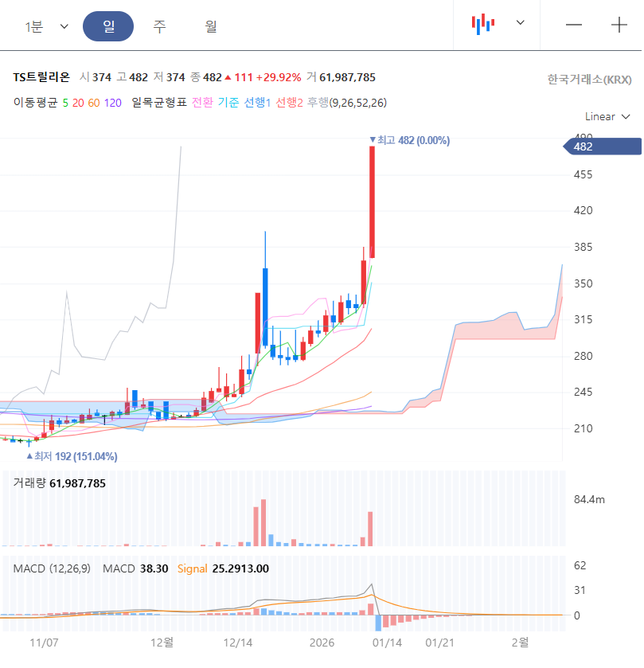Open the Linear scale dropdown
Image resolution: width=644 pixels, height=668 pixels.
(x=607, y=117)
